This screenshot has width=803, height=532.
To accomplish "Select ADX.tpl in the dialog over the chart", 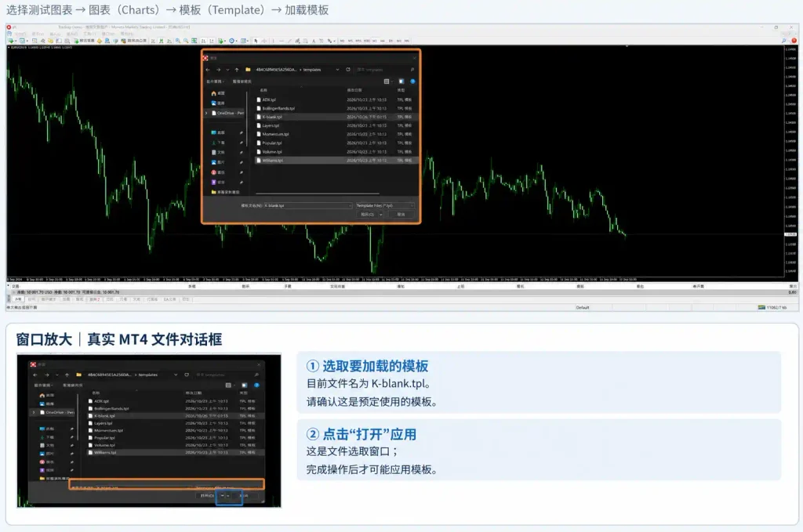I will [x=336, y=100].
